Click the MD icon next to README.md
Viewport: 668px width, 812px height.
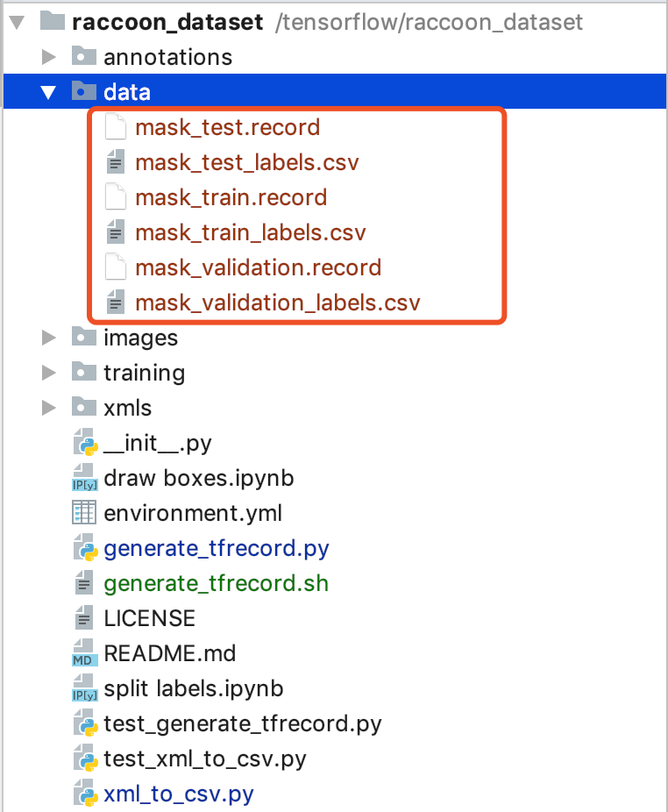84,653
